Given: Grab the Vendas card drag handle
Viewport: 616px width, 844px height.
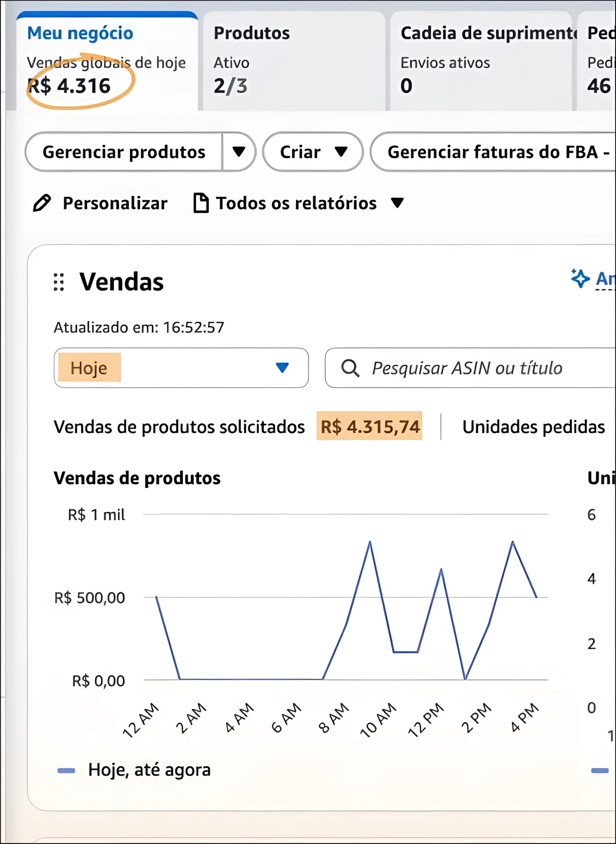Looking at the screenshot, I should tap(59, 283).
